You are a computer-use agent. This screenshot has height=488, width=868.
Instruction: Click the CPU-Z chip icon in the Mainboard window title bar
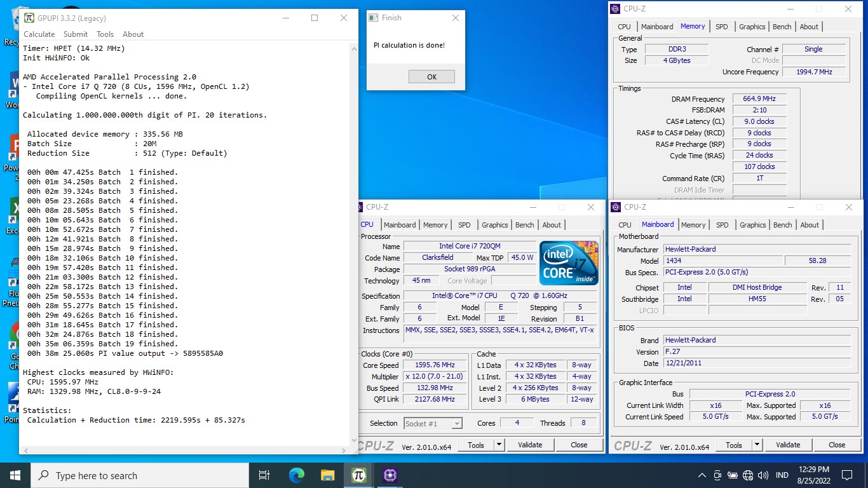[616, 207]
